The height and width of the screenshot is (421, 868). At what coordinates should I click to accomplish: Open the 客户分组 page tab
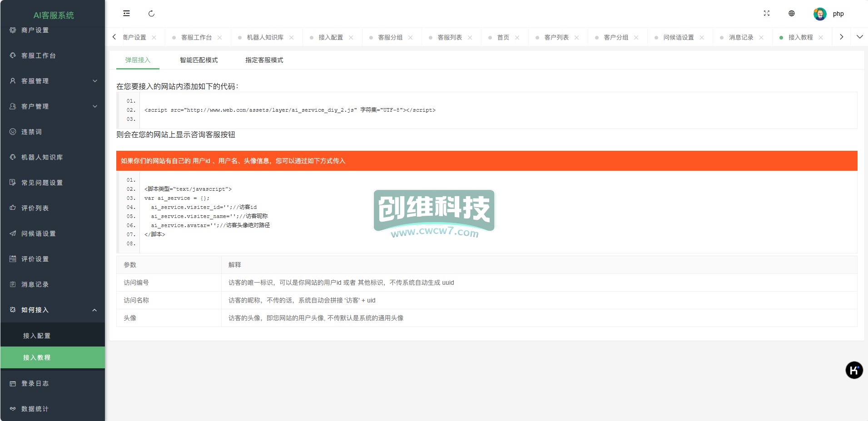tap(616, 37)
